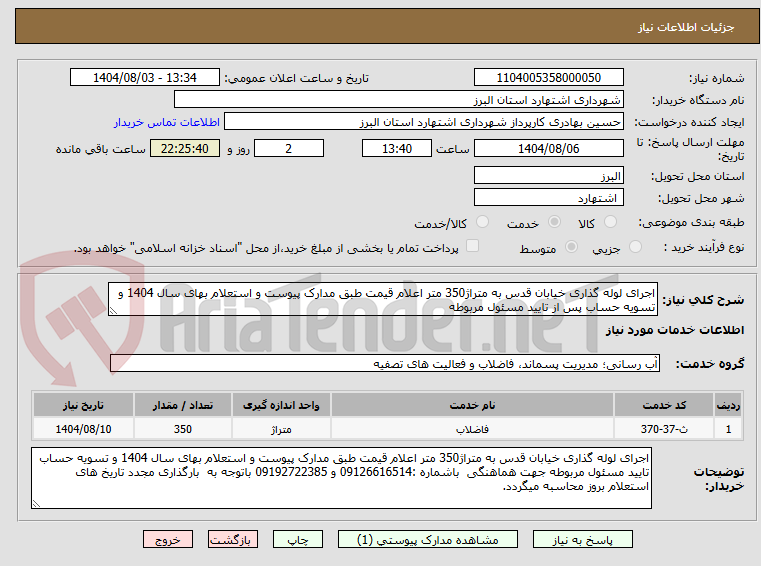
Task: Select the کالا/خدمت radio button
Action: point(482,222)
